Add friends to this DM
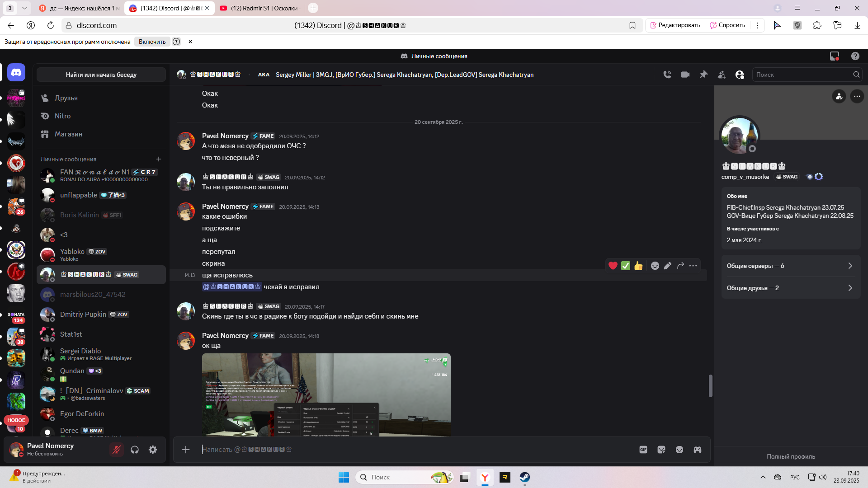 click(722, 75)
